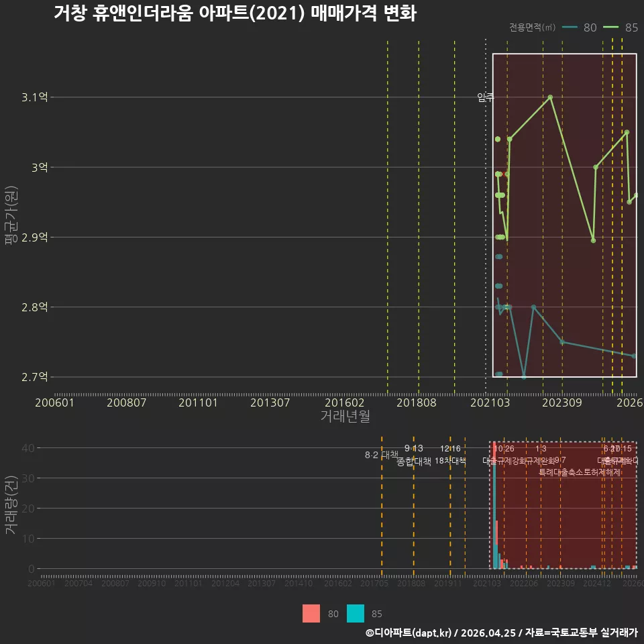Click the 2.7억 y-axis label
This screenshot has height=644, width=644.
coord(34,376)
